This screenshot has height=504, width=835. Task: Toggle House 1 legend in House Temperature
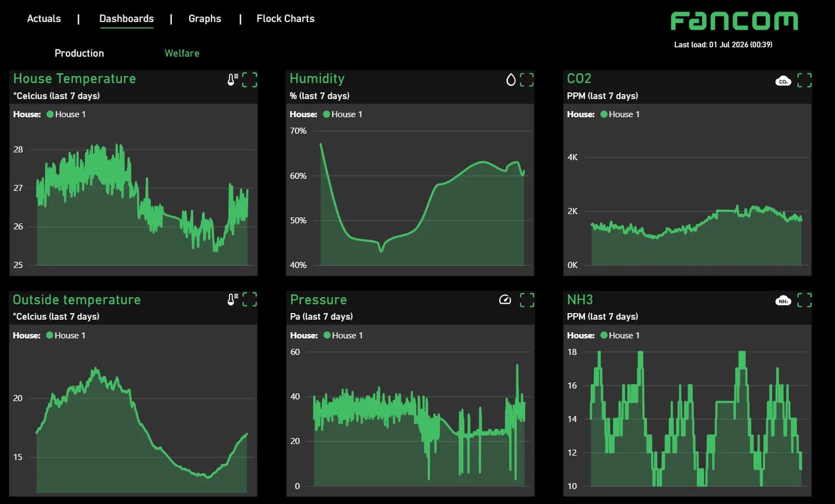(x=67, y=114)
